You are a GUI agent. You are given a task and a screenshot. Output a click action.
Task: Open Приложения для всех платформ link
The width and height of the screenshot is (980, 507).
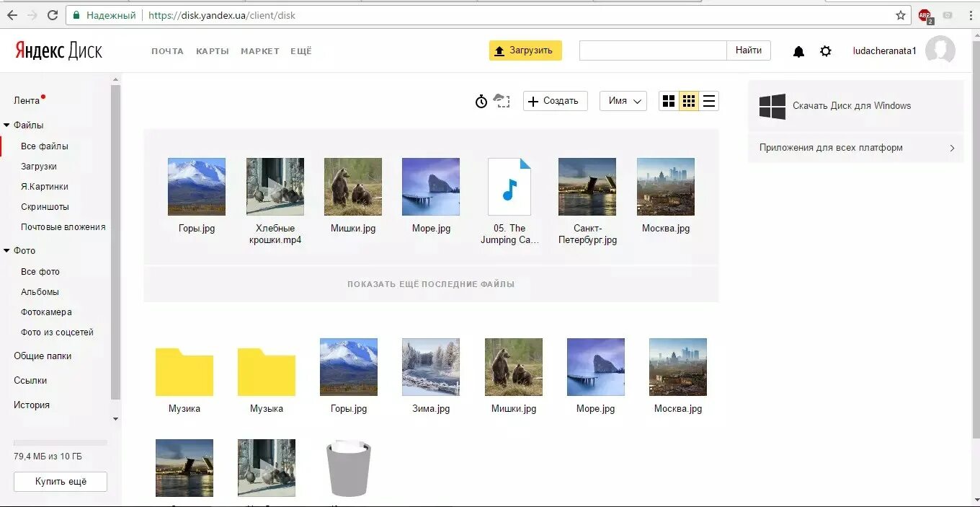click(832, 147)
